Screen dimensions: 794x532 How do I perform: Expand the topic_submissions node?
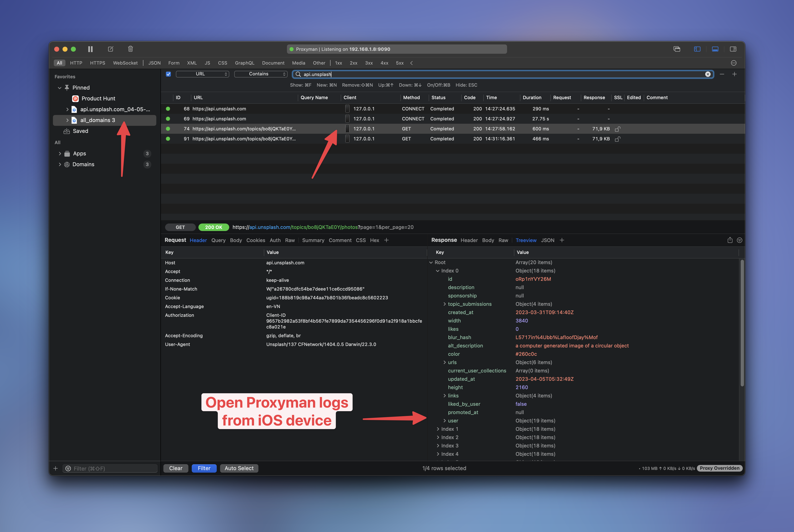(x=444, y=304)
